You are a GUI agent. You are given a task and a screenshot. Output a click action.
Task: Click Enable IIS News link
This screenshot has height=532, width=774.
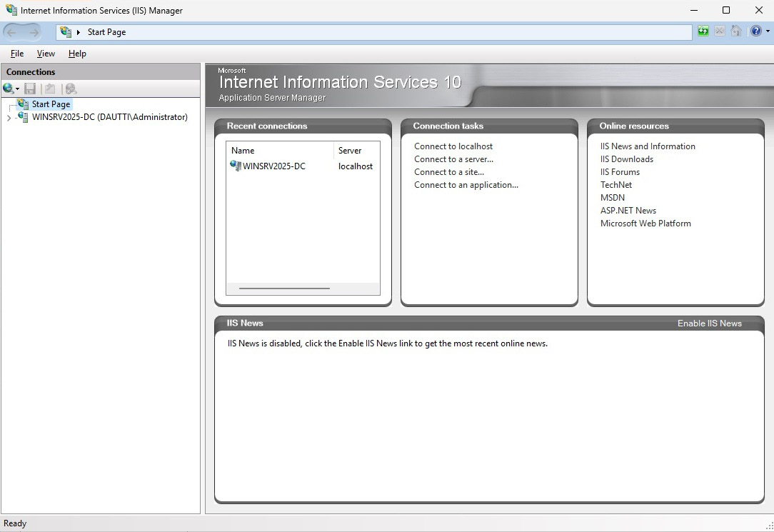pos(709,323)
